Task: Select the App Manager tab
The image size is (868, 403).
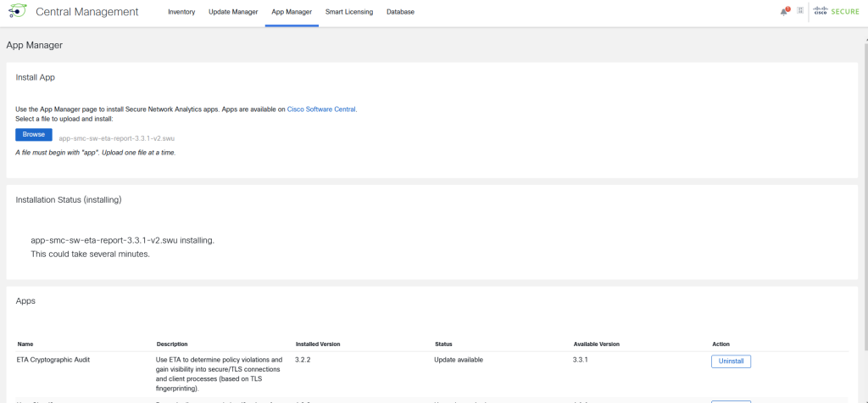Action: coord(292,12)
